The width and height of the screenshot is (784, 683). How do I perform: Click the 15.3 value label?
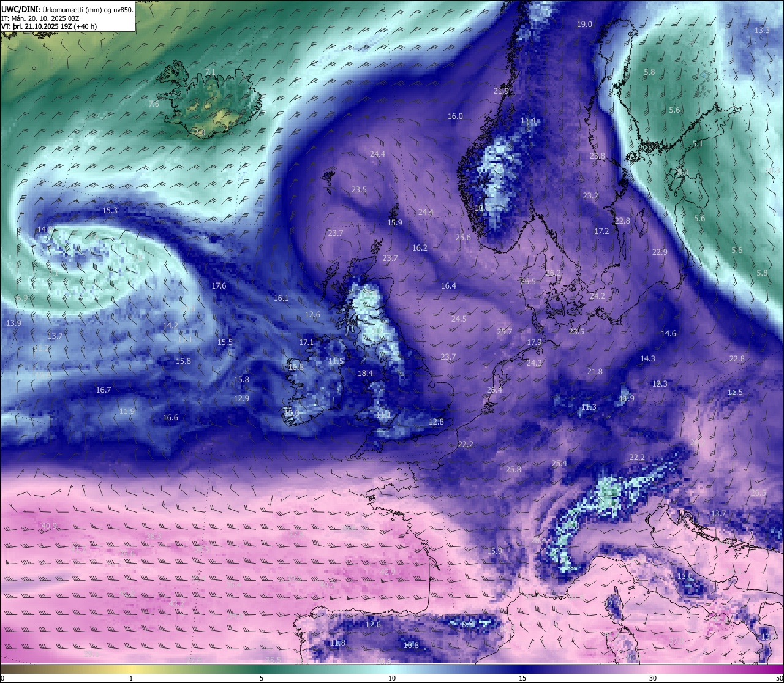(110, 211)
